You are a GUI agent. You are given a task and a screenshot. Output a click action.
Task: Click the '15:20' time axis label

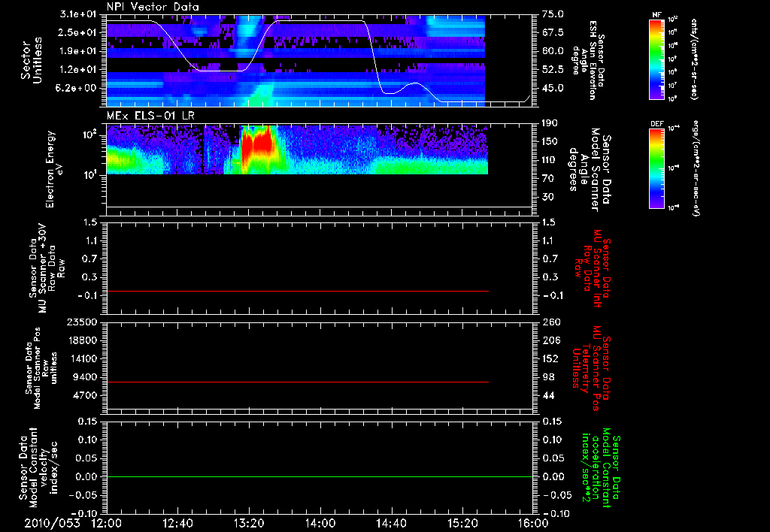[x=462, y=523]
